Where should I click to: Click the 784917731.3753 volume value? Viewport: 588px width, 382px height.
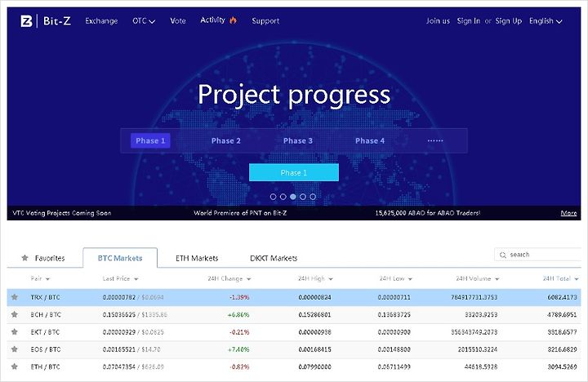point(474,297)
